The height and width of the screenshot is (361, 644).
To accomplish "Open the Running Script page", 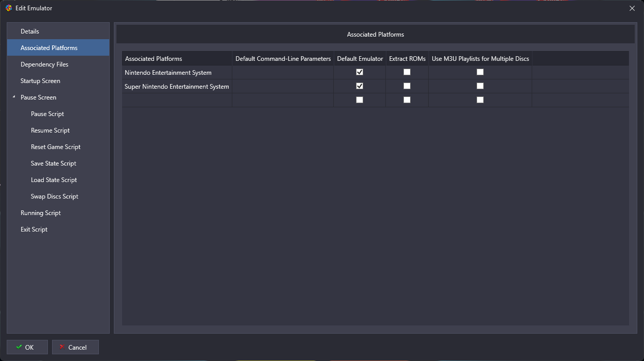I will coord(58,213).
